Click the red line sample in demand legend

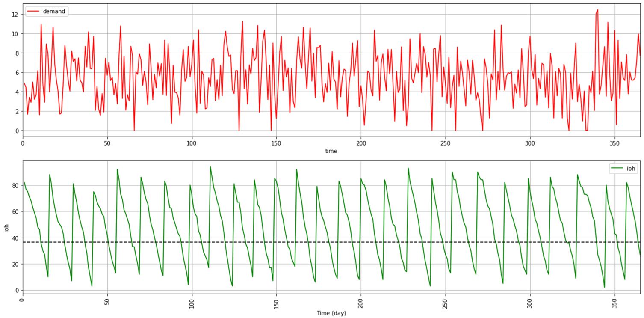pos(34,12)
